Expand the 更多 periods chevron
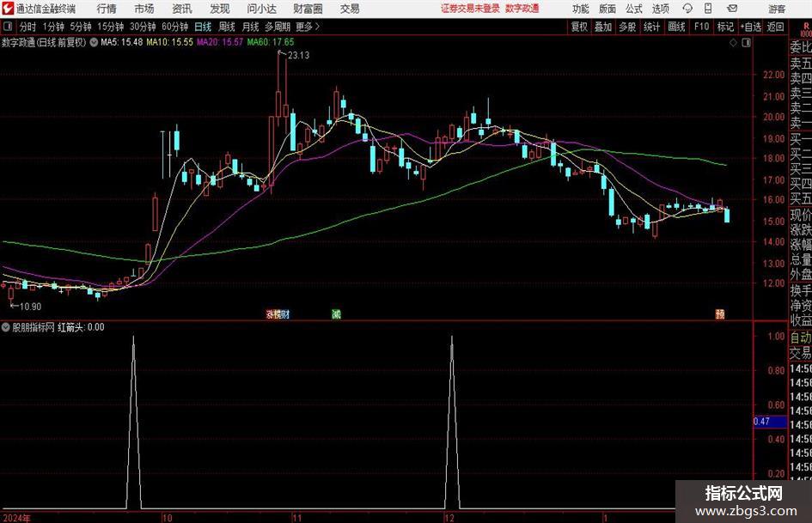The width and height of the screenshot is (812, 523). [317, 27]
